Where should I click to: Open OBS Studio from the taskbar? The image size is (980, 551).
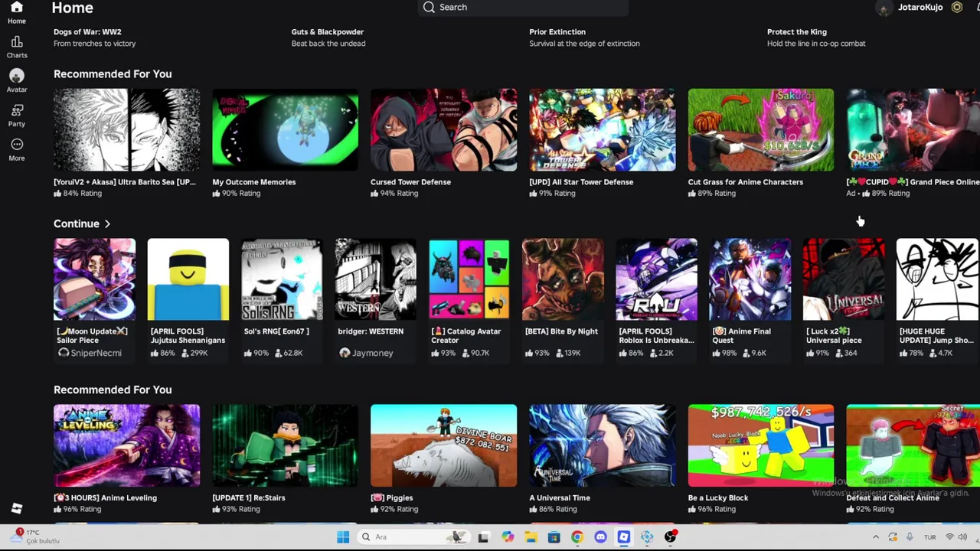[x=671, y=537]
